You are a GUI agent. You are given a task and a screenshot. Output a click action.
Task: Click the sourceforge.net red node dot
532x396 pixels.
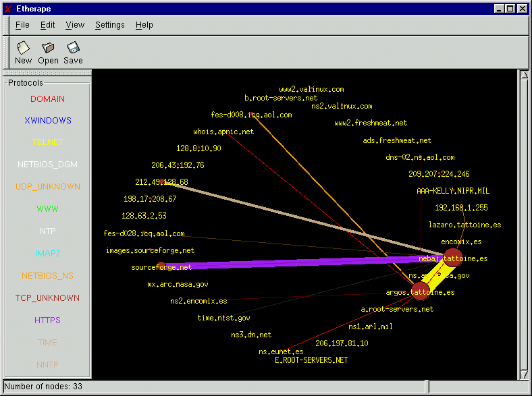tap(161, 266)
